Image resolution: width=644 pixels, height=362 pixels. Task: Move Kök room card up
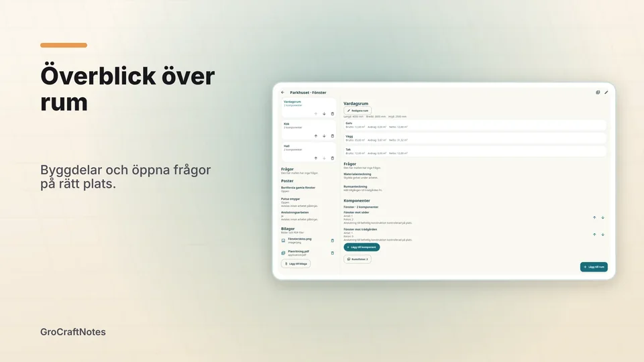(x=316, y=136)
